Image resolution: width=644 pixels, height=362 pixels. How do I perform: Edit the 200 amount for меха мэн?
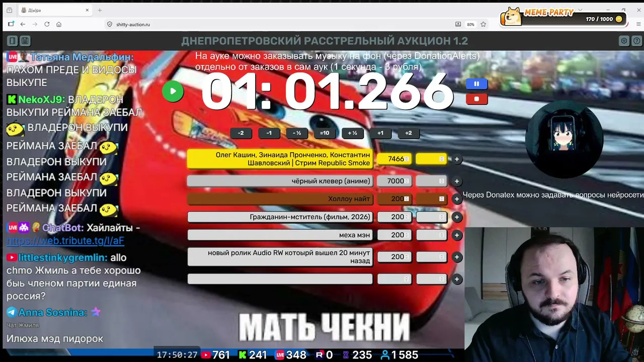[x=394, y=235]
